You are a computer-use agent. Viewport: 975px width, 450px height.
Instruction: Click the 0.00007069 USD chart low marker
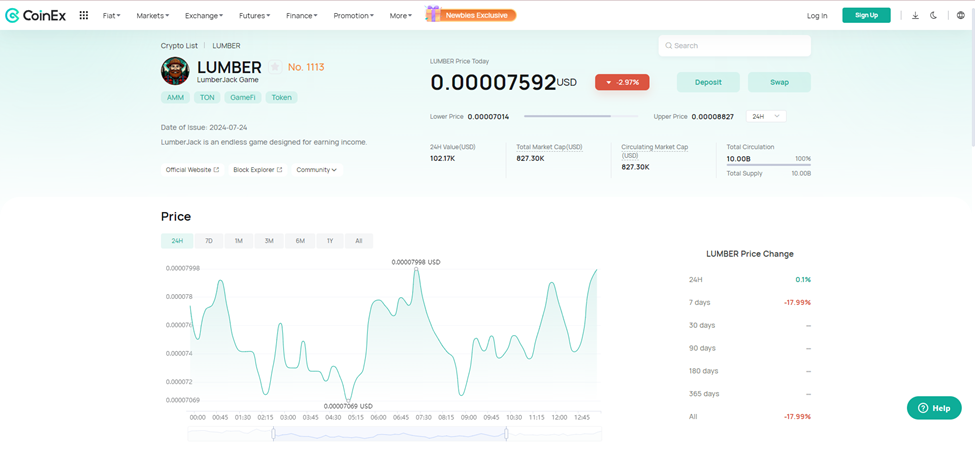(348, 400)
